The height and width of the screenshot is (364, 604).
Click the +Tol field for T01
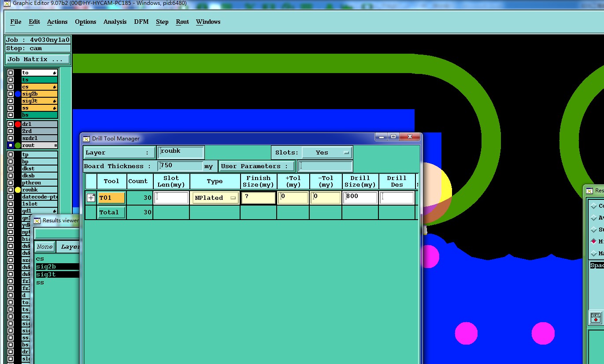(x=293, y=198)
